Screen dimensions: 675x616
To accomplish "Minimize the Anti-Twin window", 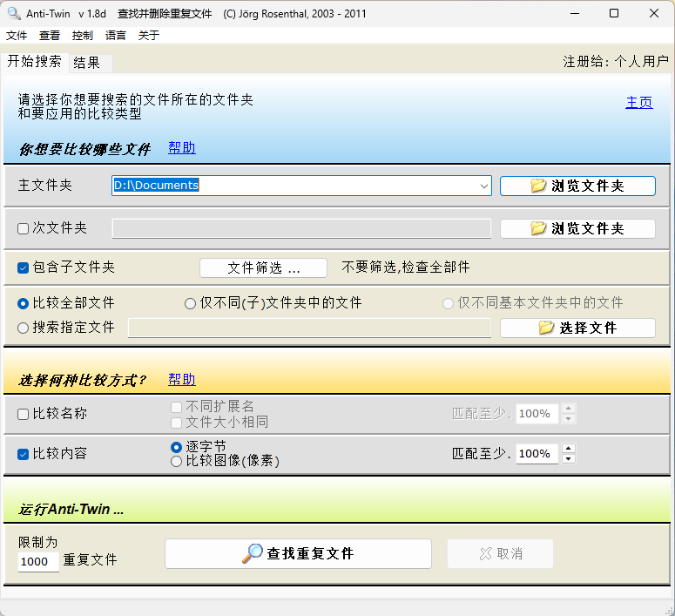I will [x=575, y=13].
